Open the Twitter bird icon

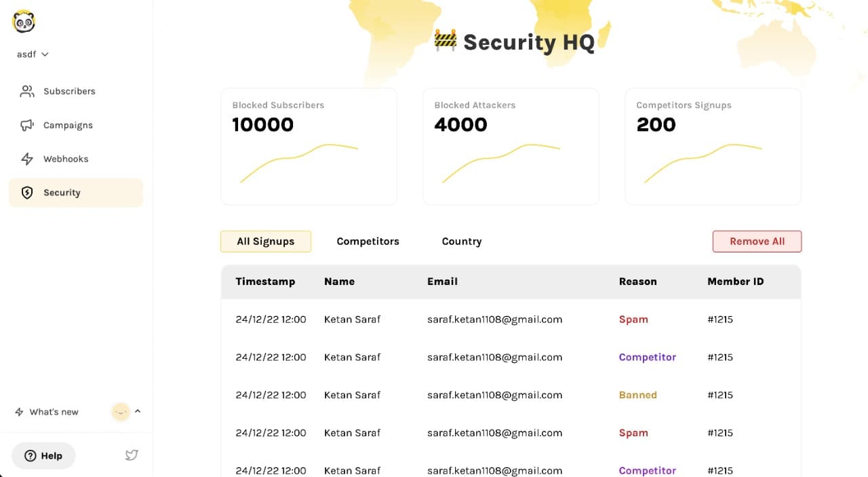tap(132, 455)
